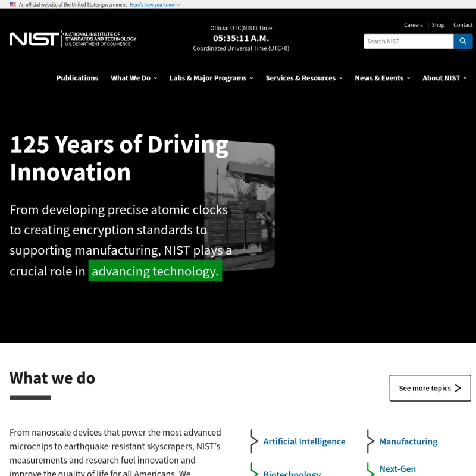Expand About NIST dropdown chevron

click(x=465, y=78)
